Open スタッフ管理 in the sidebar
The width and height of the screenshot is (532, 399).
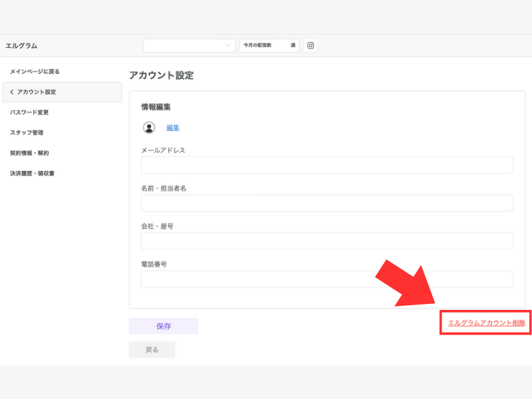point(27,132)
